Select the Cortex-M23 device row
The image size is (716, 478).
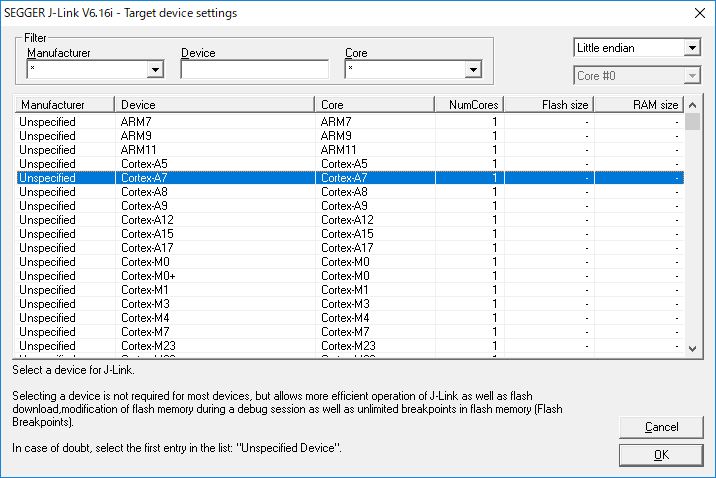click(x=350, y=346)
